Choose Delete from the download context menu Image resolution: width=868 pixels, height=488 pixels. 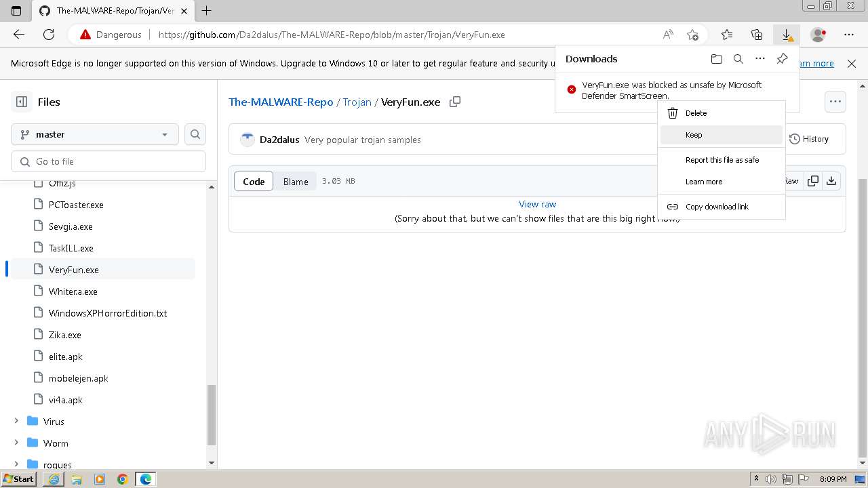(722, 113)
